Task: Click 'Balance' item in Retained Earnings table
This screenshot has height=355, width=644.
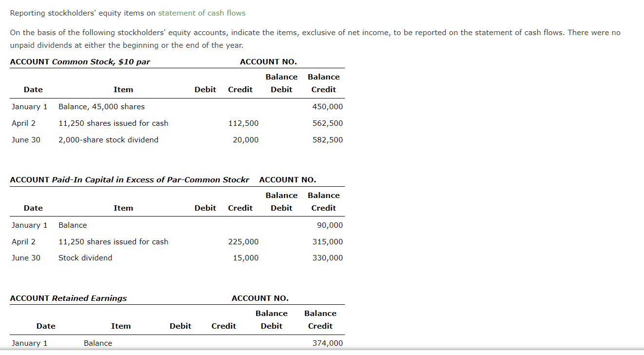Action: pyautogui.click(x=98, y=343)
